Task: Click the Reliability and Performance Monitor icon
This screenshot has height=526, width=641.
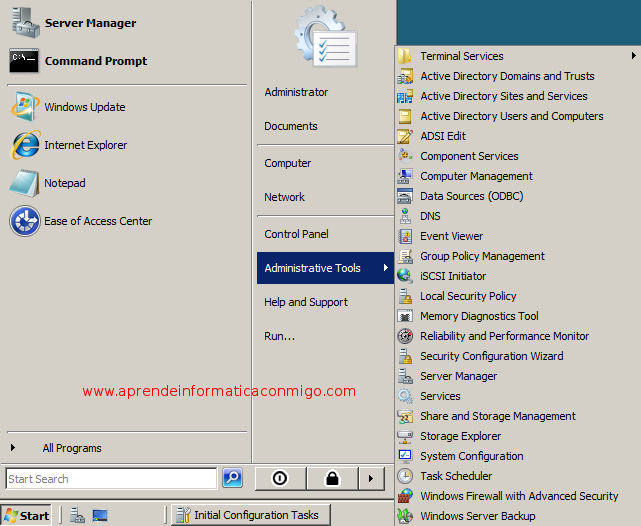Action: [x=405, y=336]
